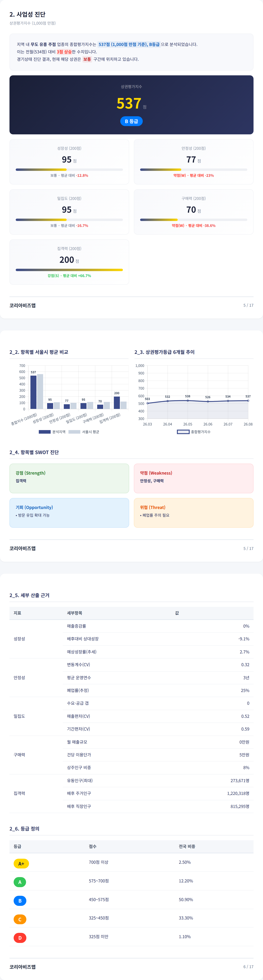Click the 보통 · 평균 대비 -12.8% label
Viewport: 263px width, 980px height.
pyautogui.click(x=69, y=175)
